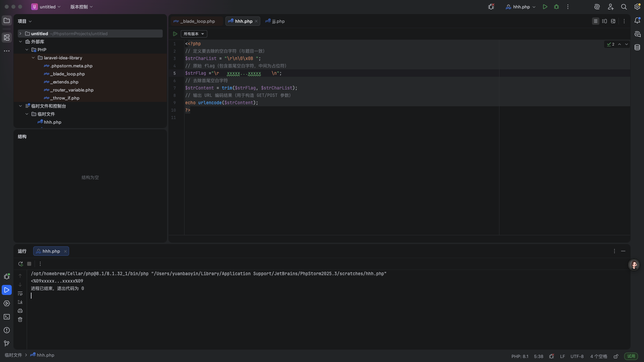The image size is (644, 362).
Task: Open the Terminal tool window icon
Action: point(7,317)
